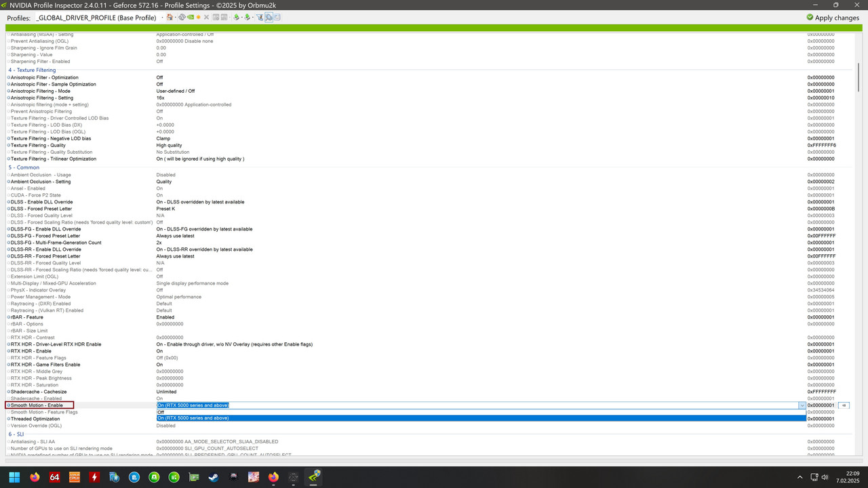Go to the base profile via Home icon
The image size is (868, 488).
pos(170,18)
